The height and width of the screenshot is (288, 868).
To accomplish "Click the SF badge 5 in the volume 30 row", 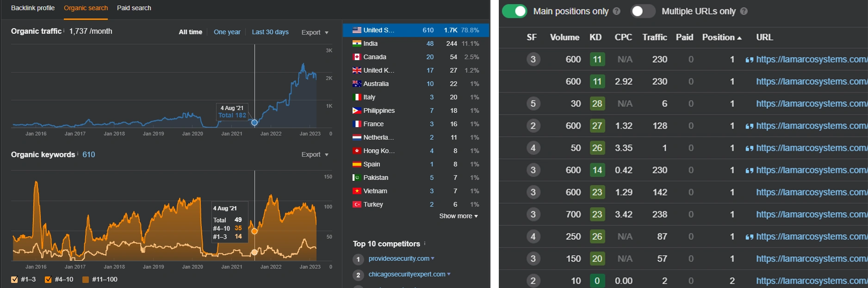I will click(x=533, y=104).
